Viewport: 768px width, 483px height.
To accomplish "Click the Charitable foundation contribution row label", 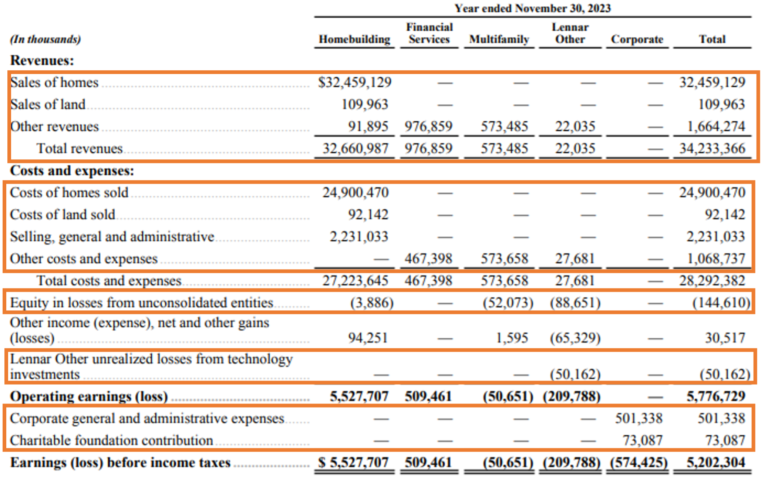I will tap(111, 440).
